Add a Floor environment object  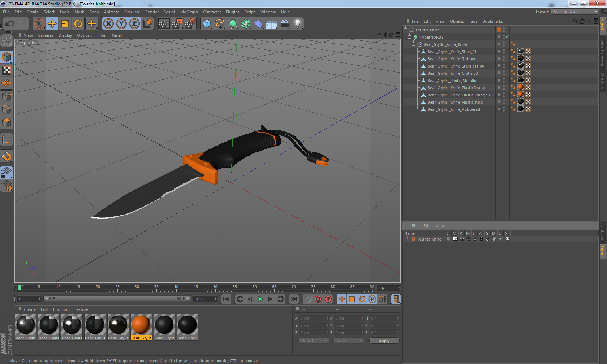pos(272,24)
